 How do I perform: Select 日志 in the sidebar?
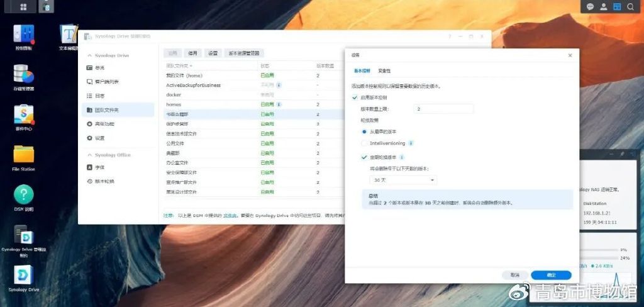100,96
